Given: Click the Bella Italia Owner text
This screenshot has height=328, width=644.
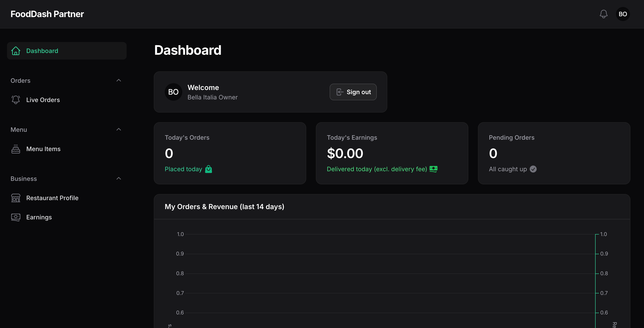Looking at the screenshot, I should (212, 97).
